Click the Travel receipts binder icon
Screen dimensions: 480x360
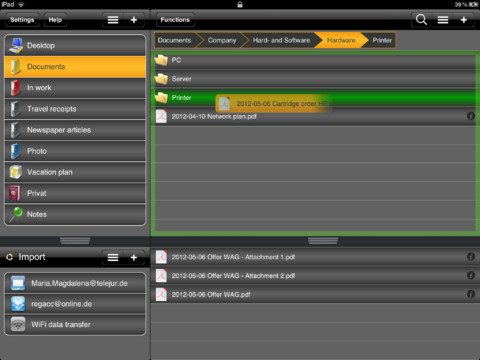pos(15,109)
